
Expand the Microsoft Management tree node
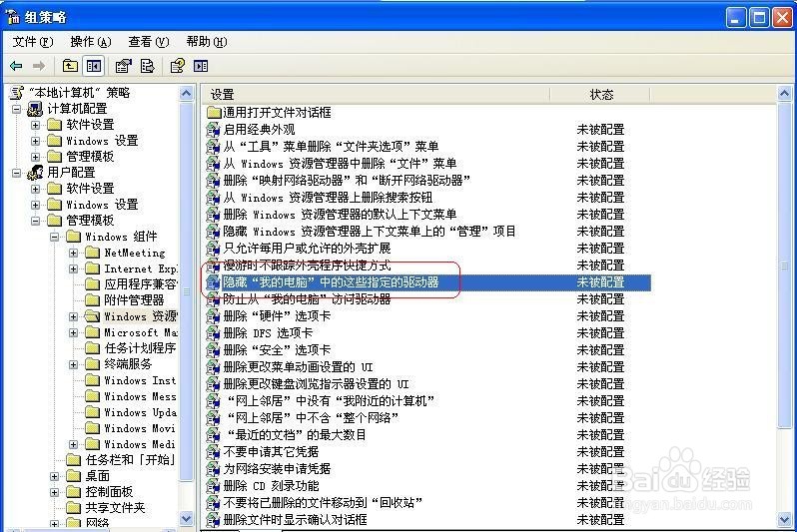pos(74,332)
